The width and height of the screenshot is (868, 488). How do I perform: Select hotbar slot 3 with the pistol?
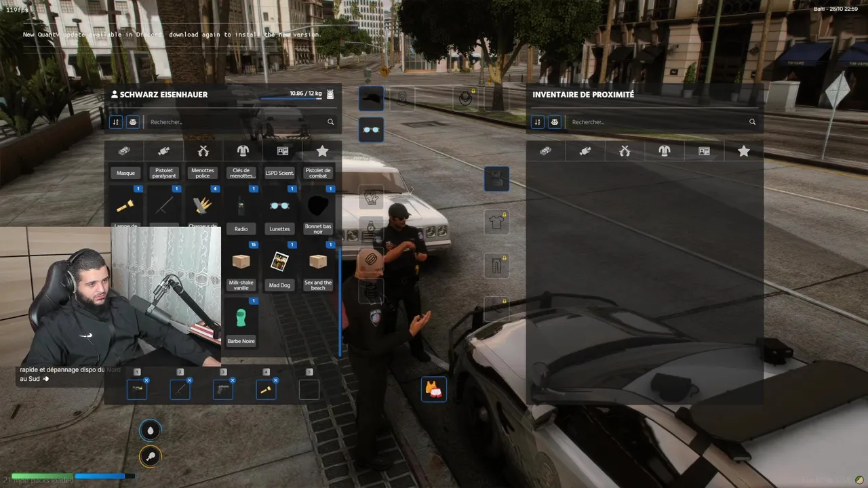pos(223,389)
